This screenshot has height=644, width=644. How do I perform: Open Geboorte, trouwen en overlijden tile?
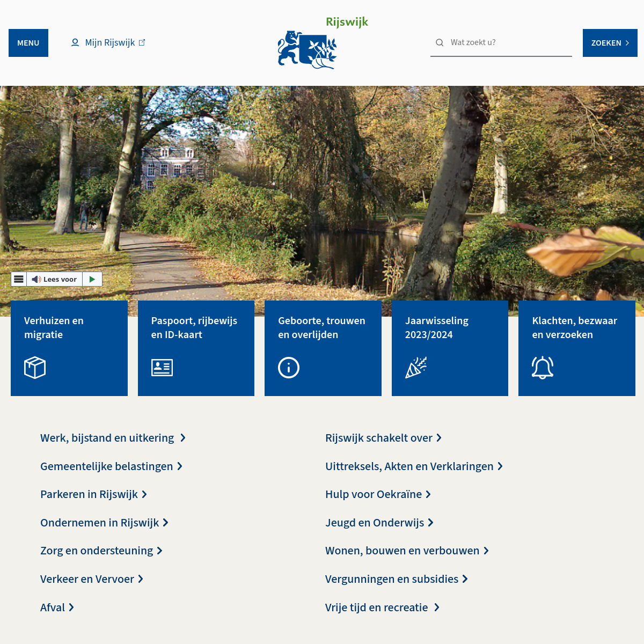pos(323,348)
